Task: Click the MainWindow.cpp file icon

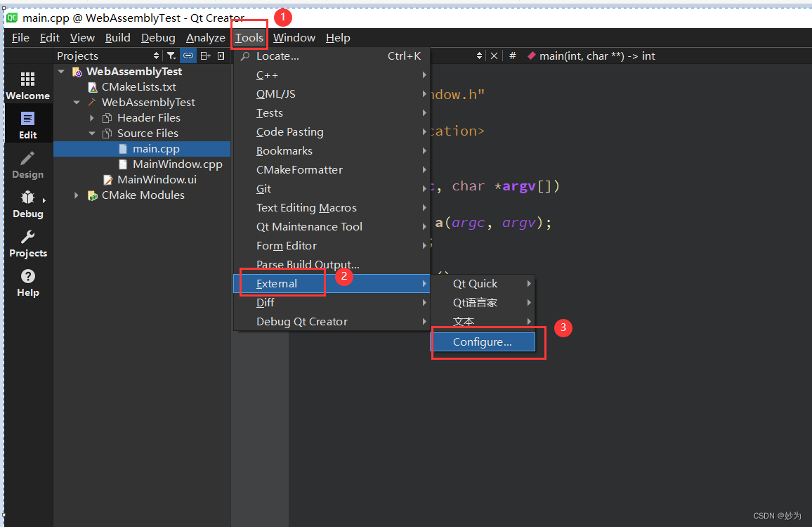Action: 123,164
